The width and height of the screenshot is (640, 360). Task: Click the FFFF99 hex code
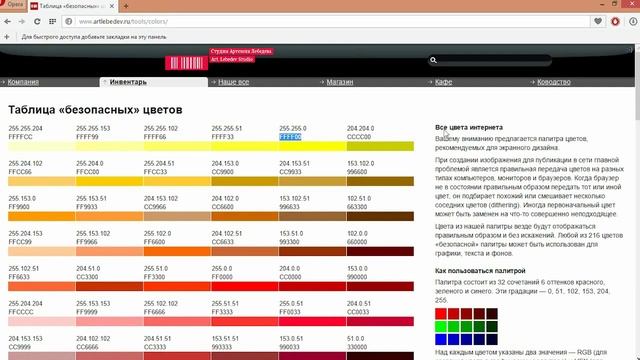click(x=87, y=137)
